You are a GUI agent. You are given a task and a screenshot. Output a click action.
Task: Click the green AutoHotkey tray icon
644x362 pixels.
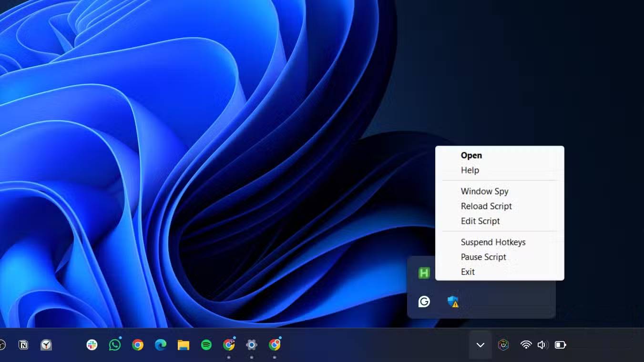point(424,273)
